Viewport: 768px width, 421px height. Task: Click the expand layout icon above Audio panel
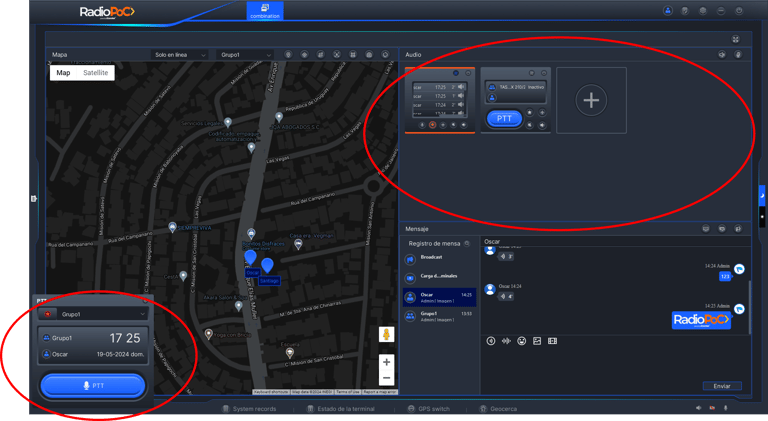(x=735, y=39)
